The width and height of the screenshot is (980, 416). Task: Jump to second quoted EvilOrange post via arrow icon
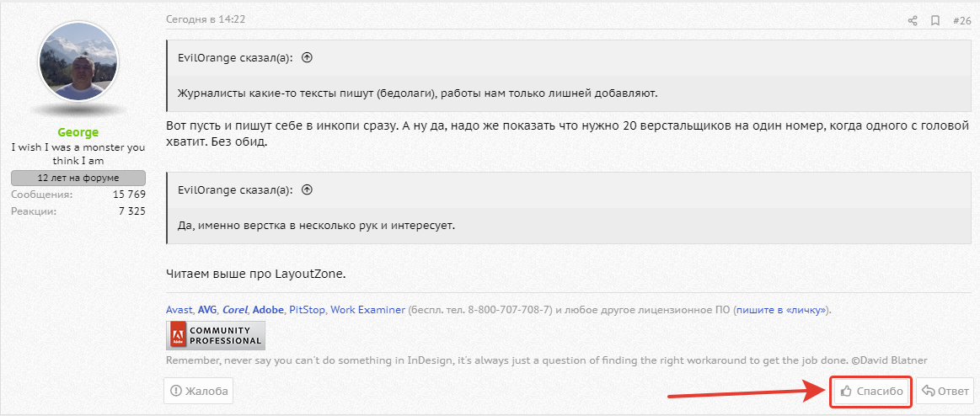[307, 190]
